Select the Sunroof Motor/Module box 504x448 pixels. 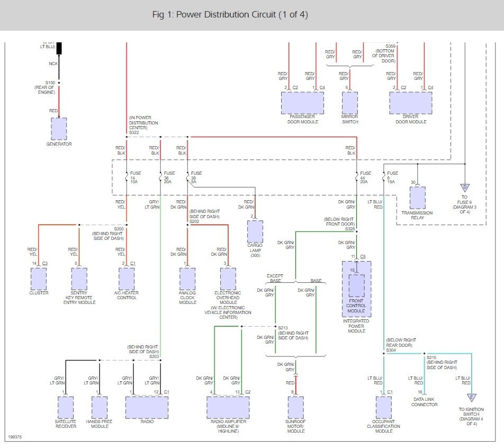point(296,407)
